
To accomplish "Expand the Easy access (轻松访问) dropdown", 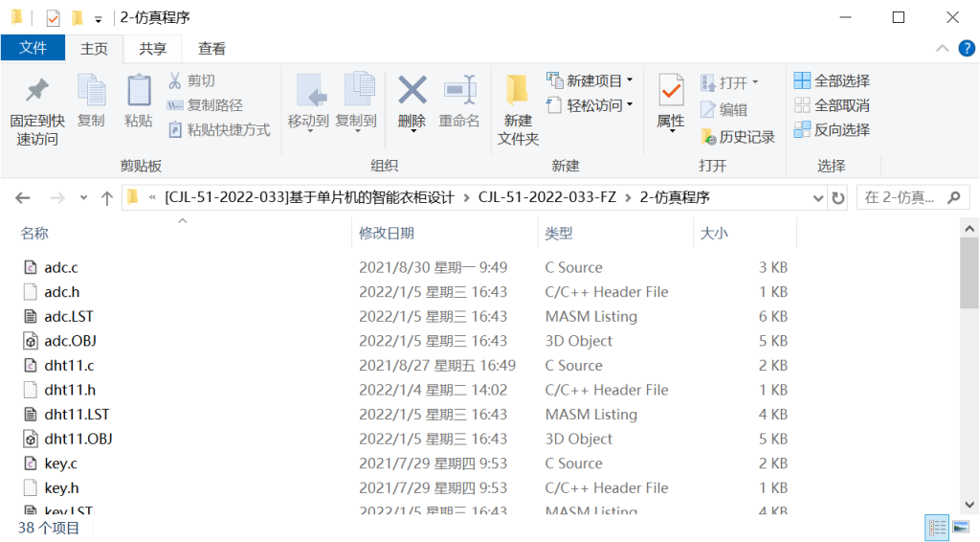I will coord(630,104).
